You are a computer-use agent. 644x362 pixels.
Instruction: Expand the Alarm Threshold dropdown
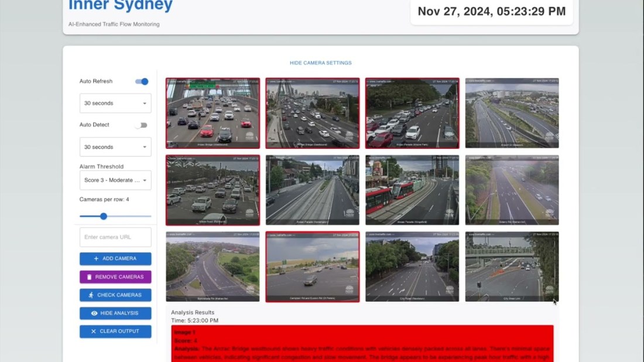click(x=115, y=180)
